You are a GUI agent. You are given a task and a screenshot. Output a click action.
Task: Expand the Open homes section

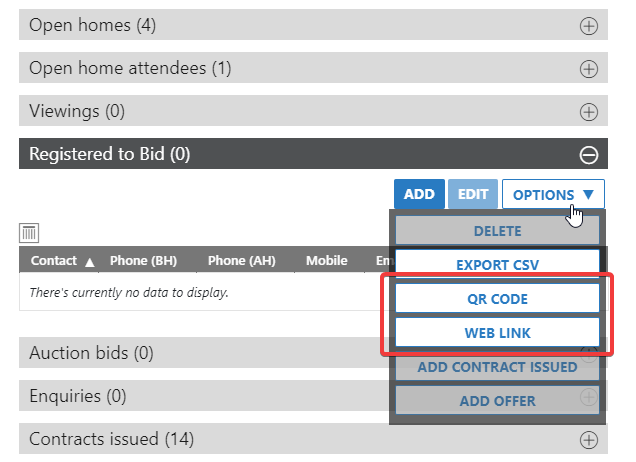coord(589,26)
